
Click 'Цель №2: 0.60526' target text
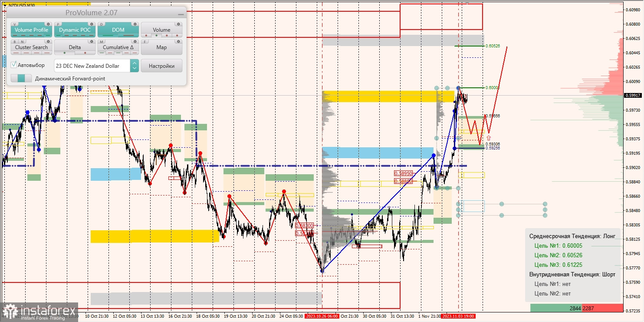pyautogui.click(x=559, y=255)
